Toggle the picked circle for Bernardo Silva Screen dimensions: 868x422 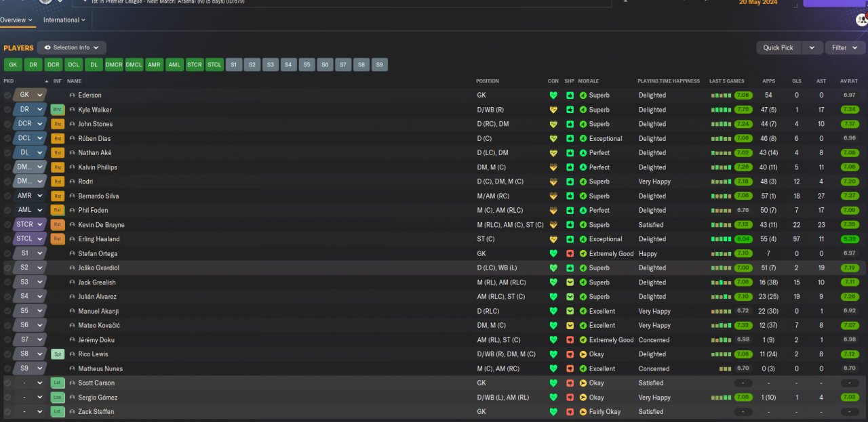pyautogui.click(x=7, y=196)
